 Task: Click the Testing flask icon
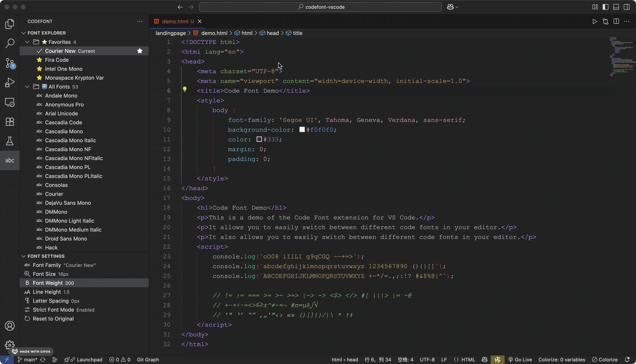pyautogui.click(x=10, y=141)
